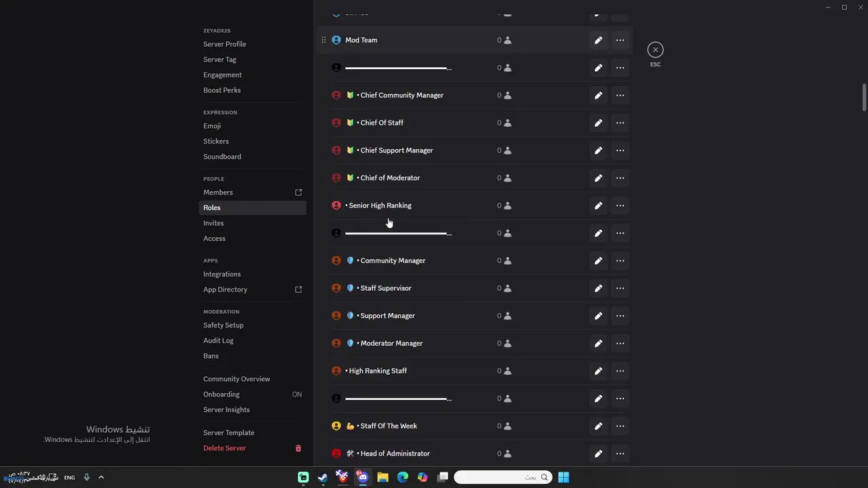Image resolution: width=868 pixels, height=488 pixels.
Task: Select the Staff Of The Week role
Action: (388, 426)
